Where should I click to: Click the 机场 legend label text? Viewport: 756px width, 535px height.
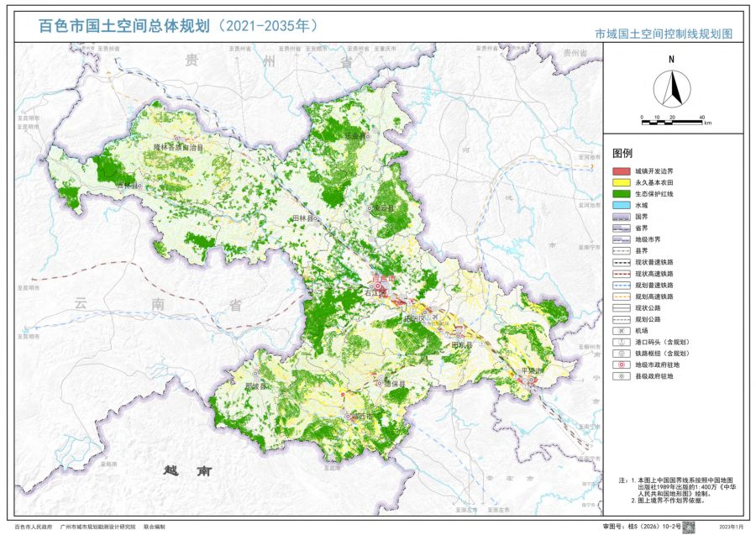coord(642,331)
